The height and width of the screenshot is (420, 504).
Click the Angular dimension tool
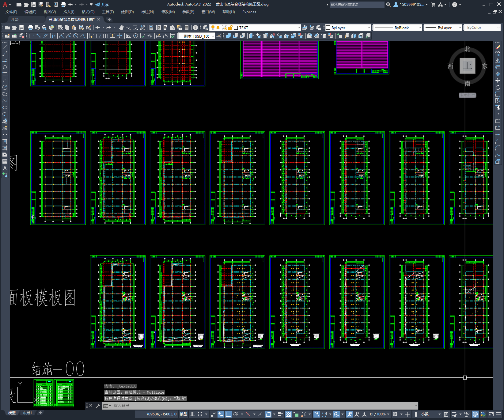[x=82, y=36]
